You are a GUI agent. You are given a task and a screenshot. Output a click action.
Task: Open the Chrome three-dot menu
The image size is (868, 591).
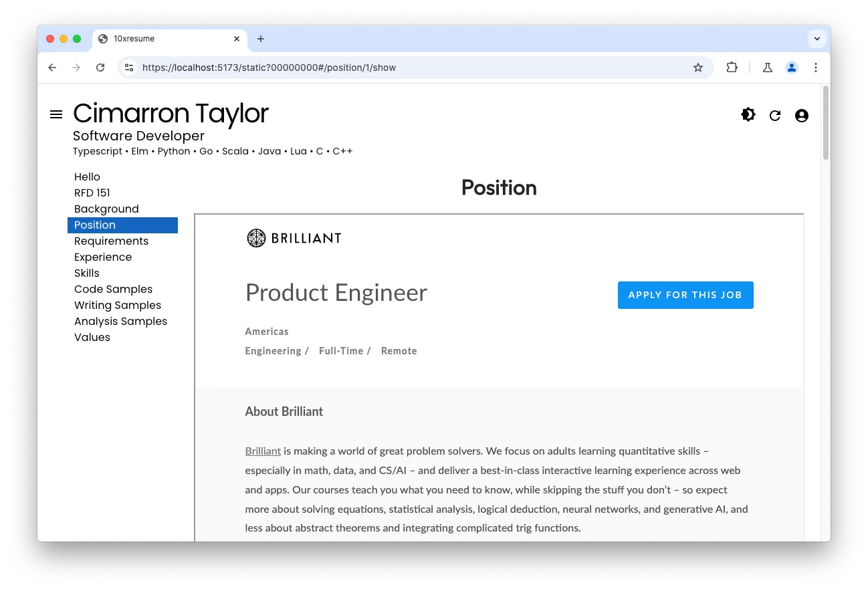(816, 68)
